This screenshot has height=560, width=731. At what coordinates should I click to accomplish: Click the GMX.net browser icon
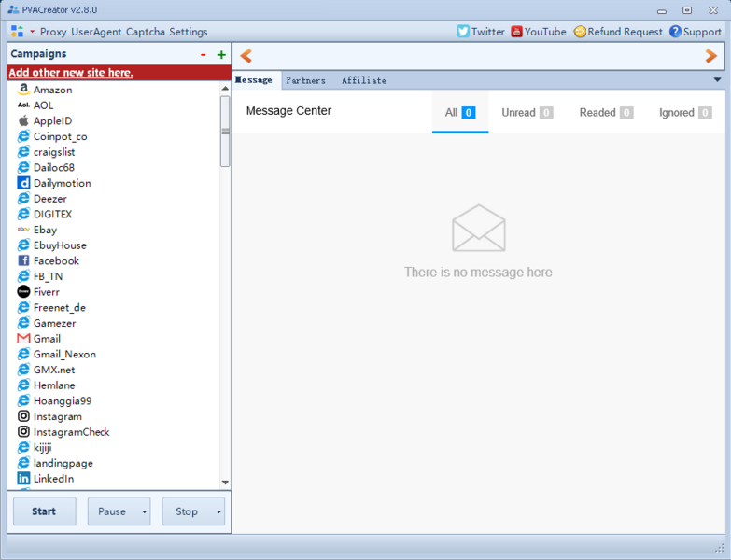[23, 370]
